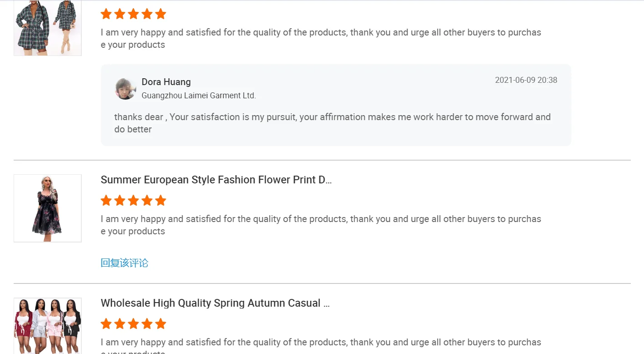Click fifth star of the flower dress rating
The image size is (644, 354).
160,201
